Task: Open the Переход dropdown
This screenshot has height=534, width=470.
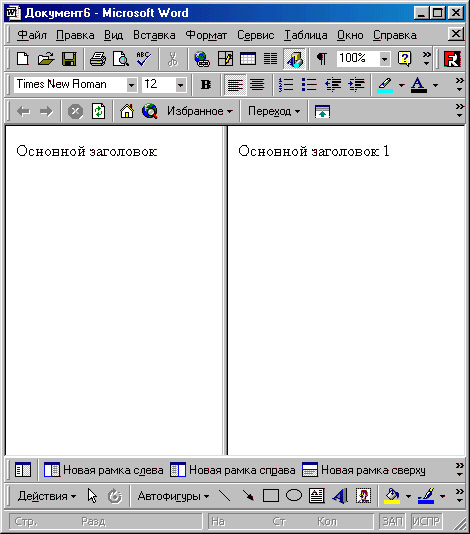Action: 274,111
